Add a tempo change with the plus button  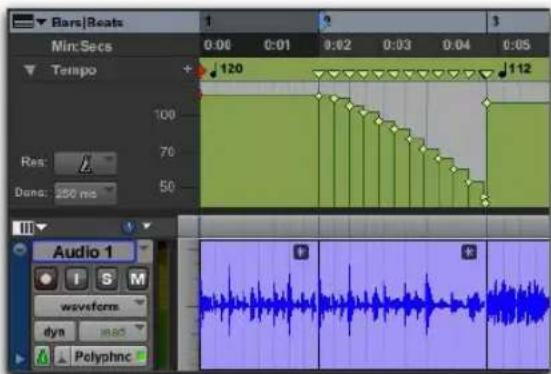click(188, 69)
